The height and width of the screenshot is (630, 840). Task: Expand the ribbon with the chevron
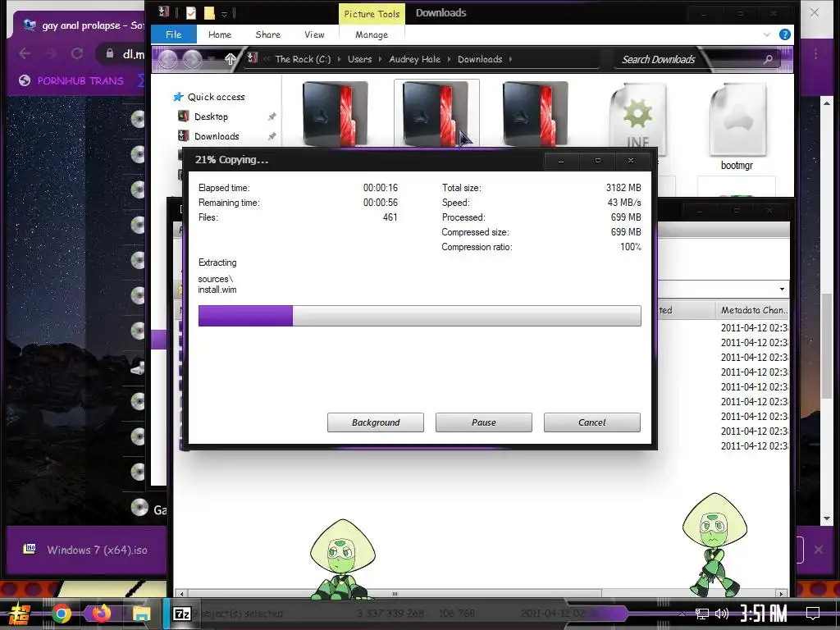767,34
